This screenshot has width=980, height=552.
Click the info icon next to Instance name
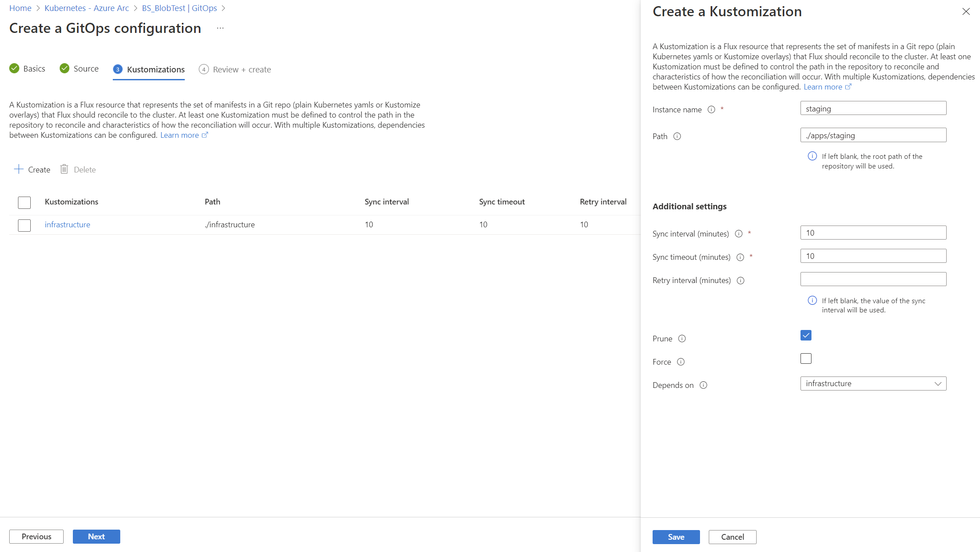711,110
